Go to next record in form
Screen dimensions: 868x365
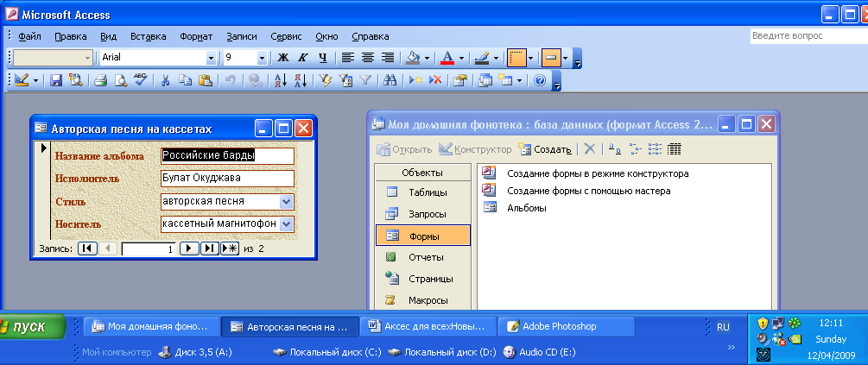tap(190, 249)
